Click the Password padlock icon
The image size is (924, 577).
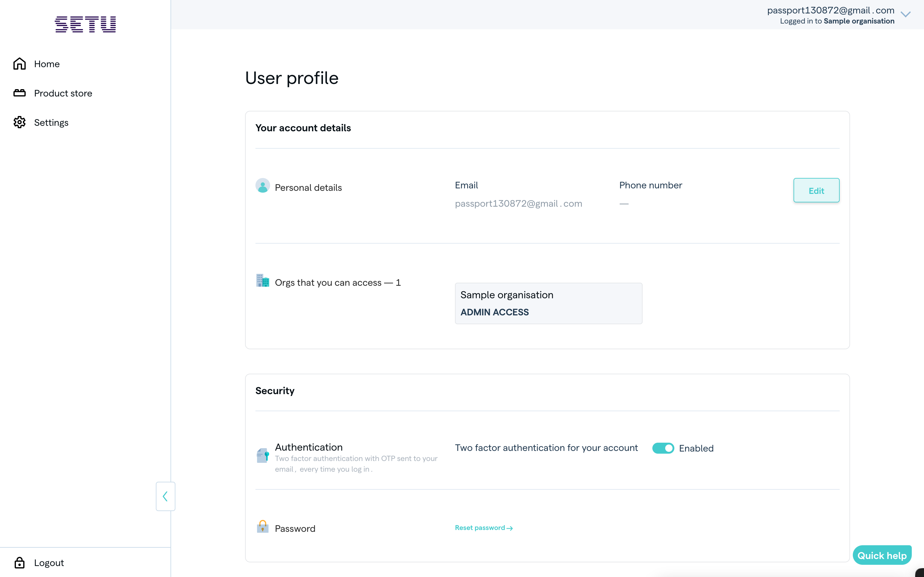pyautogui.click(x=263, y=527)
